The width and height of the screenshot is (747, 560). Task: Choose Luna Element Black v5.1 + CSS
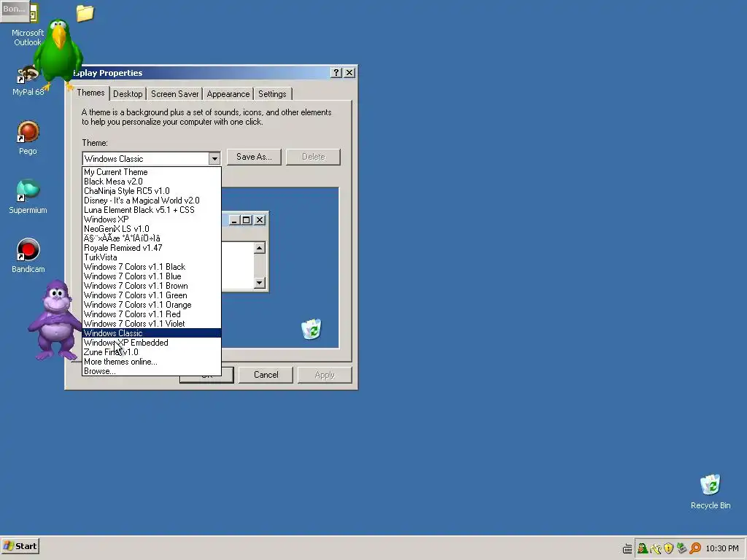pos(152,210)
